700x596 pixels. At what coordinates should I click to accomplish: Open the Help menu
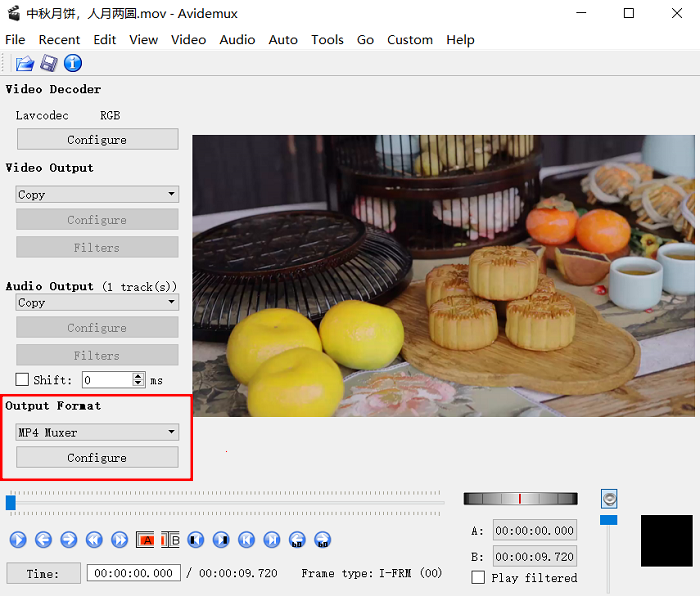point(460,40)
